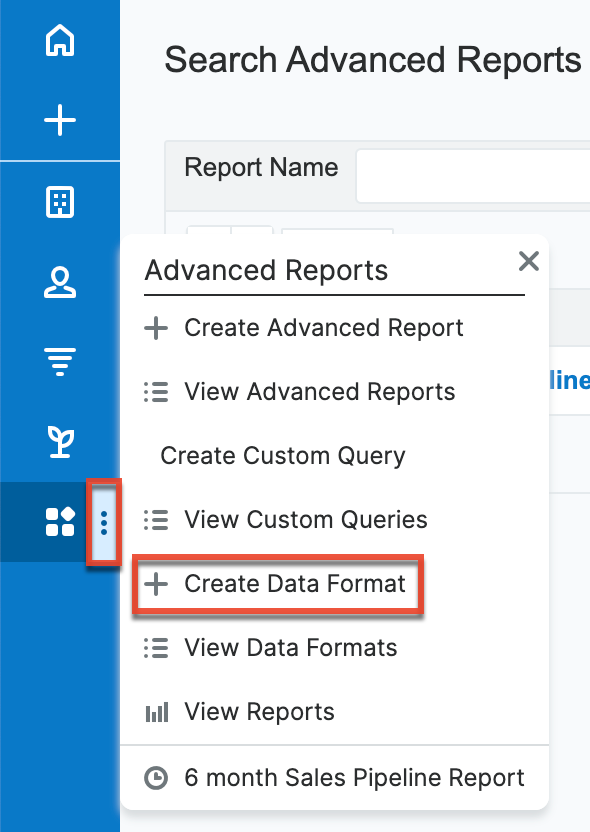Click the clock icon beside the recent report entry
This screenshot has width=590, height=832.
click(x=156, y=777)
